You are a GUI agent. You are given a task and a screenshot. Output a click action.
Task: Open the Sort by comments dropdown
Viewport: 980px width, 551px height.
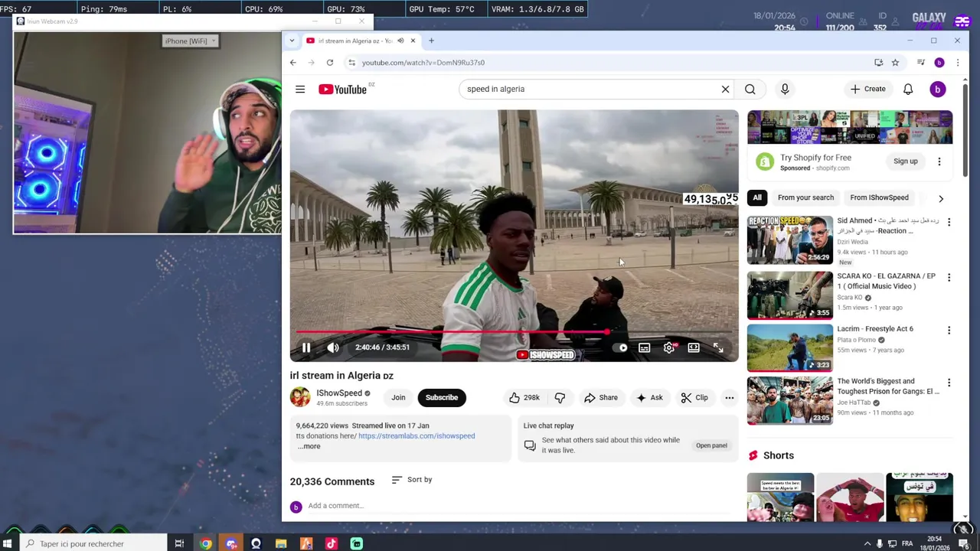412,480
